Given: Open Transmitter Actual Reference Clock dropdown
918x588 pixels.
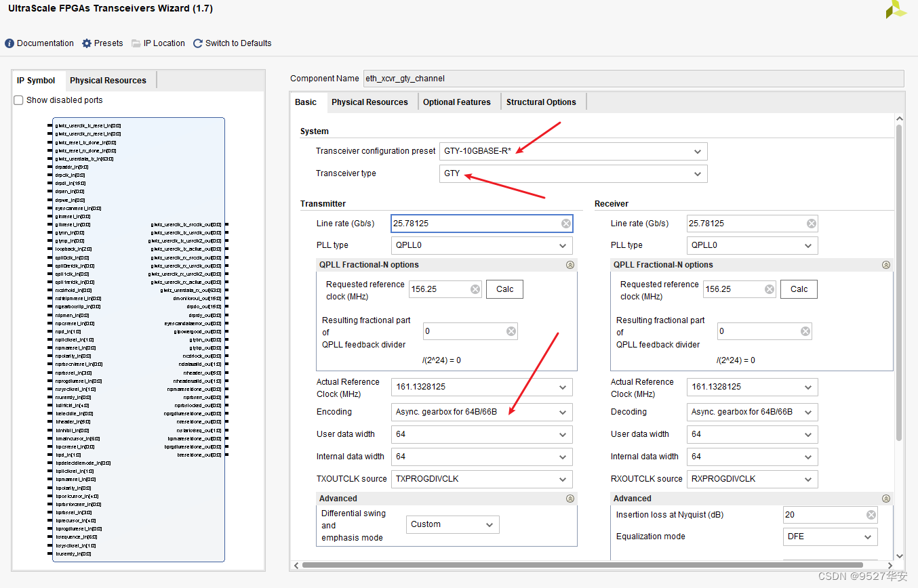Looking at the screenshot, I should click(482, 387).
